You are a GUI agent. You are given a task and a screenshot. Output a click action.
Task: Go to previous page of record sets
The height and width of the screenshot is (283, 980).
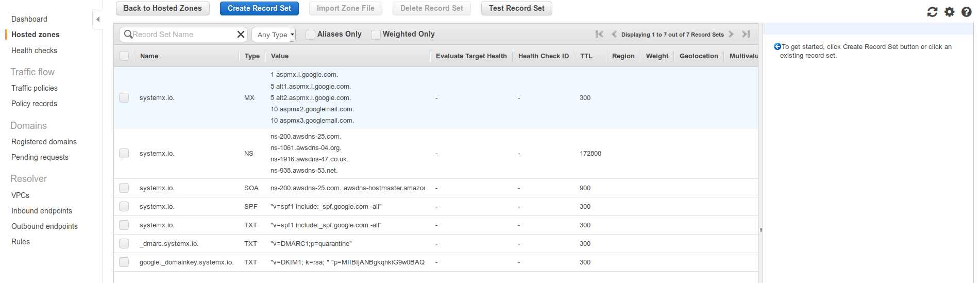[x=614, y=34]
